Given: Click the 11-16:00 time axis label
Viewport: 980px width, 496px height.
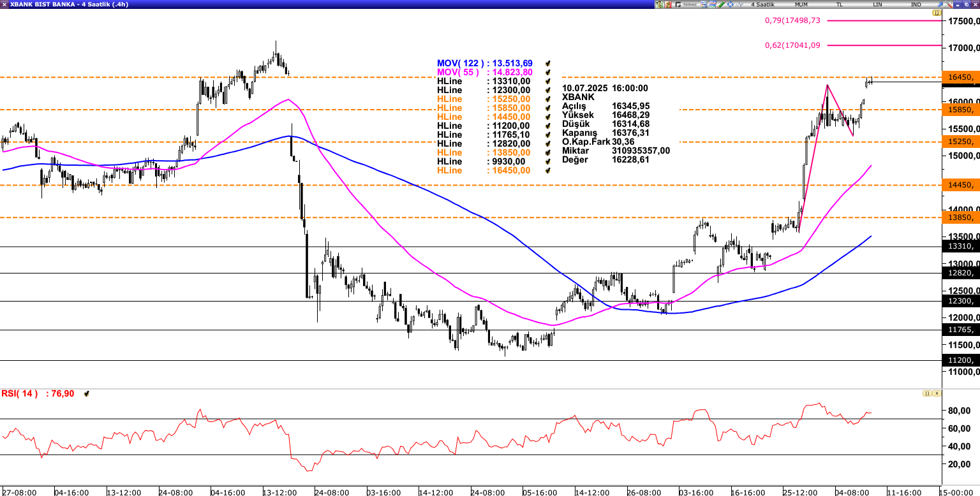Looking at the screenshot, I should [903, 493].
